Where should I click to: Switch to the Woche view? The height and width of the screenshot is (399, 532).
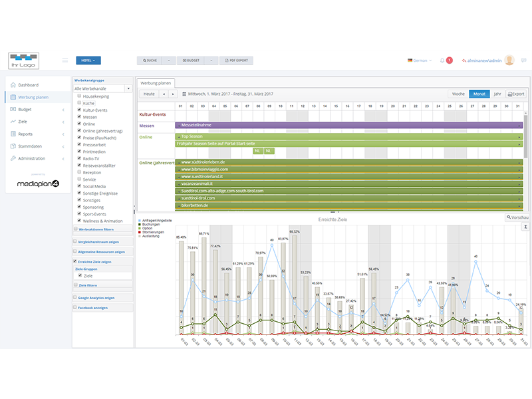pos(458,94)
